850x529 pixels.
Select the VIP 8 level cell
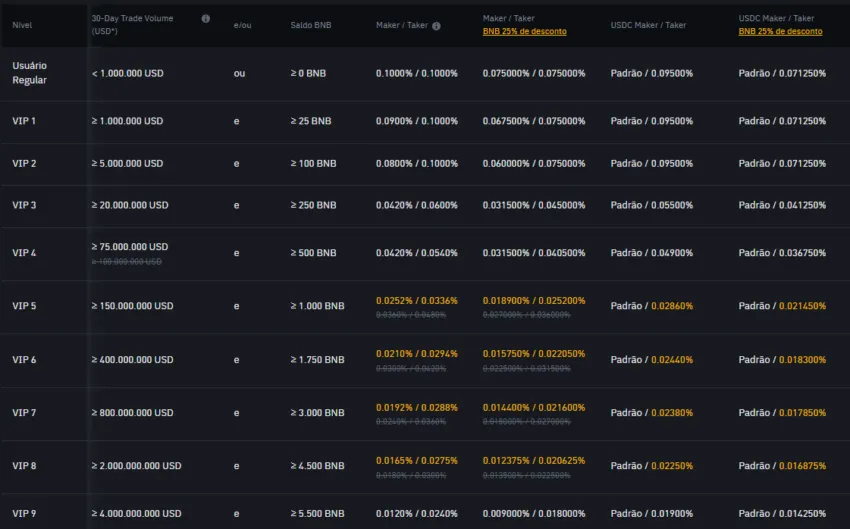point(24,466)
